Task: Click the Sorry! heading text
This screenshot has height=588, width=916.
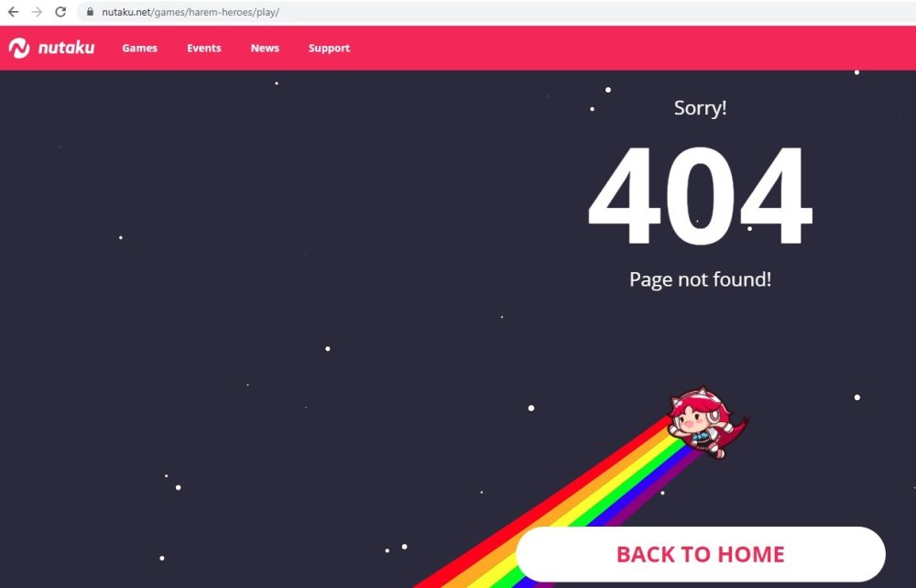Action: click(x=700, y=108)
